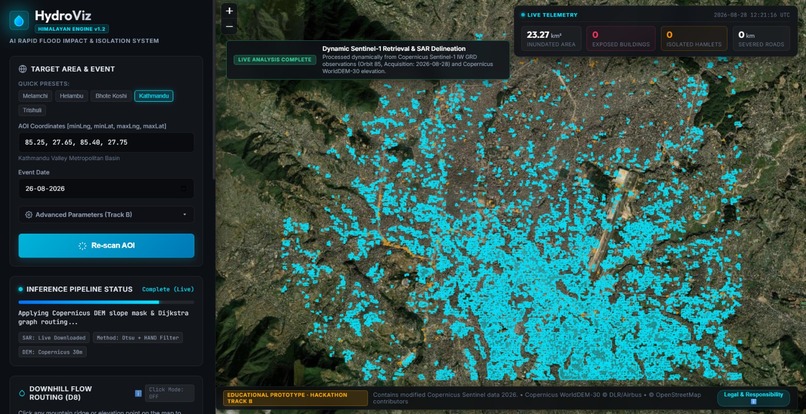This screenshot has height=414, width=806.
Task: Click the 'AI Rapid Flood Impact & Isolation System' subtitle
Action: tap(84, 41)
